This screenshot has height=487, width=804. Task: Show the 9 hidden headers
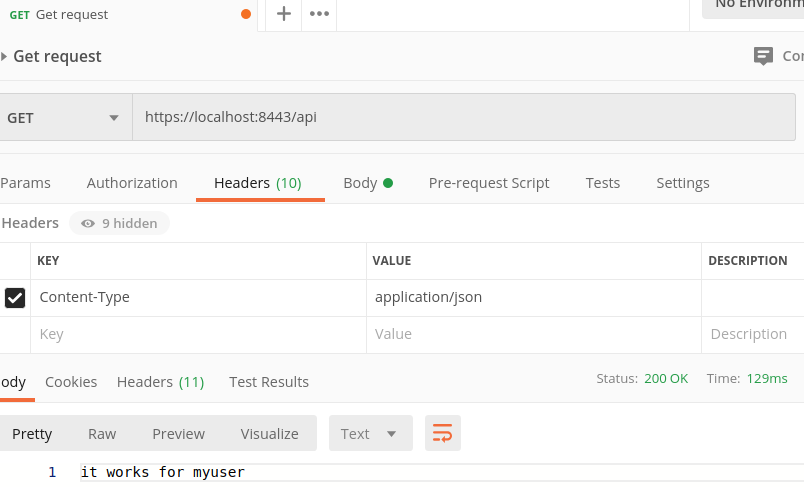click(x=119, y=224)
